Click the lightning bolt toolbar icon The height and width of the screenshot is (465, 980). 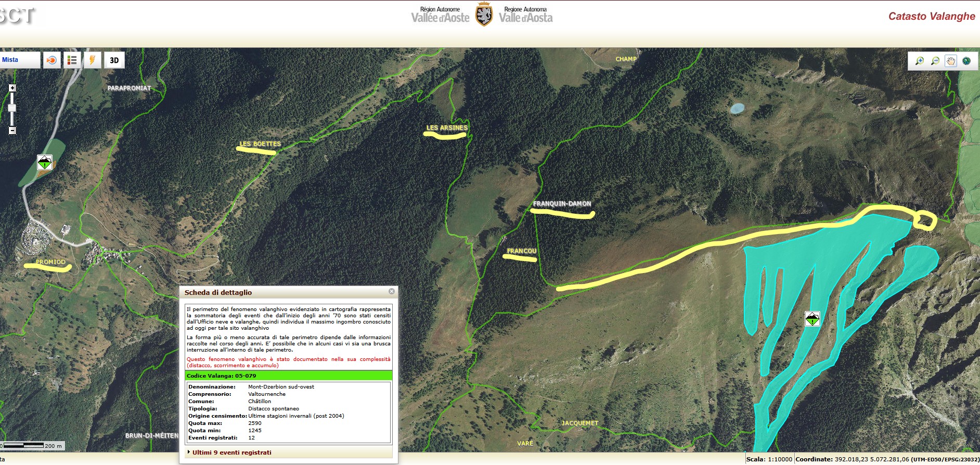[92, 60]
